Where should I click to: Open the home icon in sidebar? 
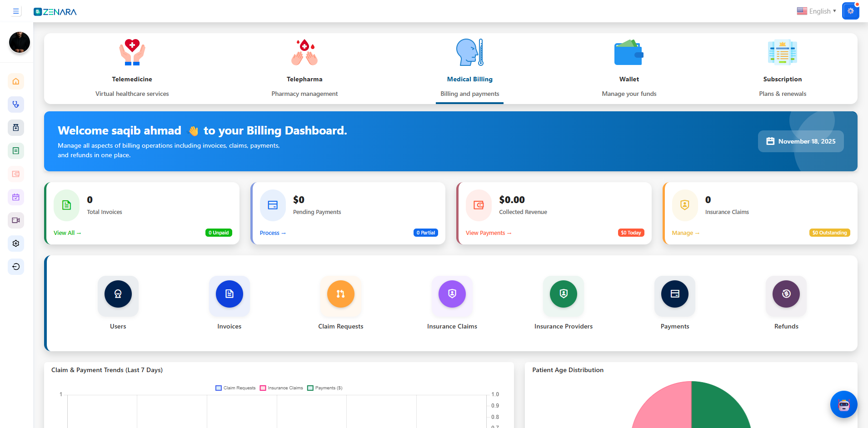[x=16, y=81]
